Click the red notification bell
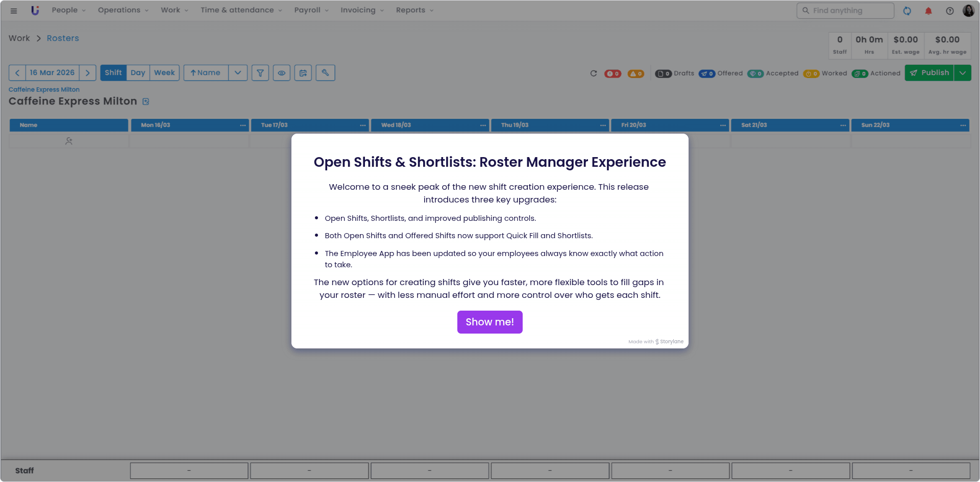 click(x=928, y=11)
